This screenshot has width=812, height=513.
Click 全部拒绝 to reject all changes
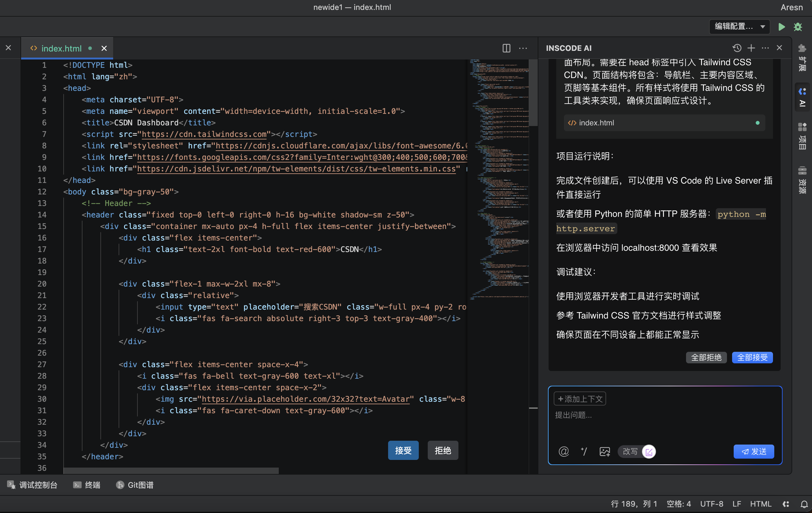[706, 358]
